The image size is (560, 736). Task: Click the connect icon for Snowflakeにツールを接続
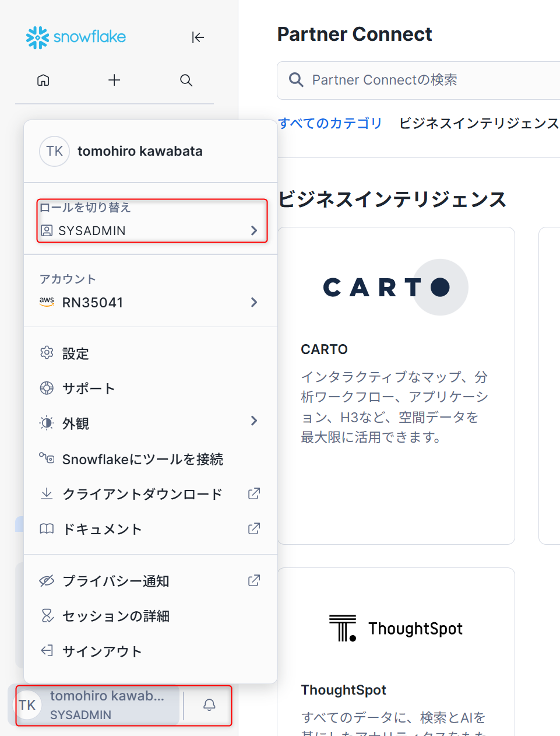47,458
